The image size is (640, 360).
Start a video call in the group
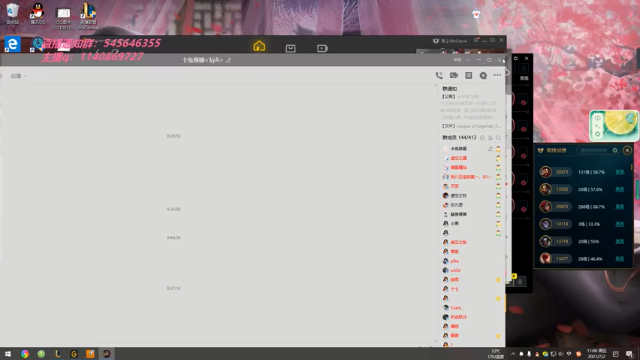[x=453, y=76]
